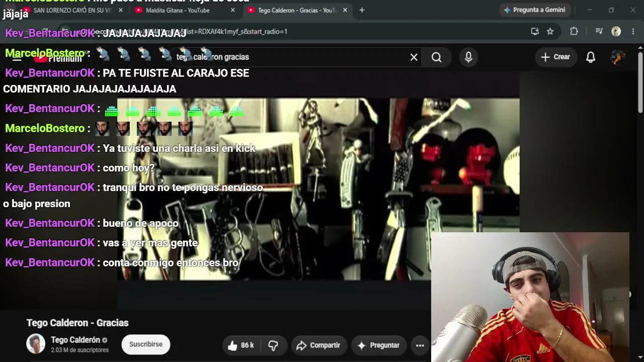Start voice search with the microphone
The image size is (644, 362).
coord(468,57)
